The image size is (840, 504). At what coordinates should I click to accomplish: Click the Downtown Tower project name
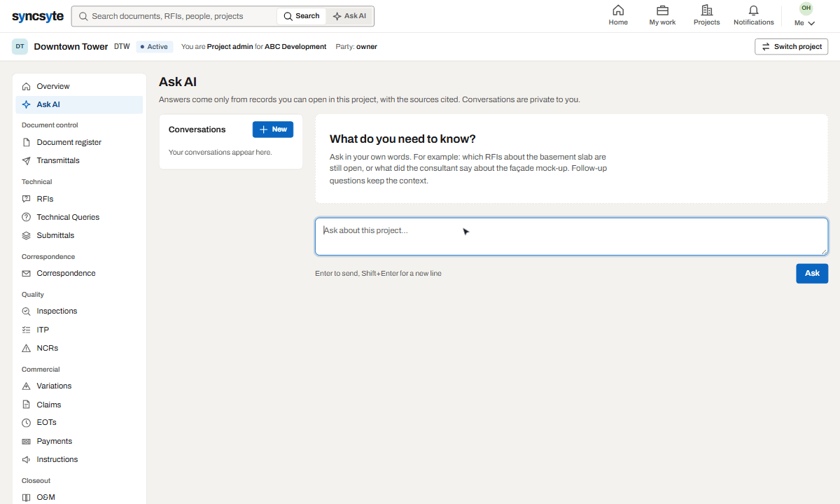[71, 47]
